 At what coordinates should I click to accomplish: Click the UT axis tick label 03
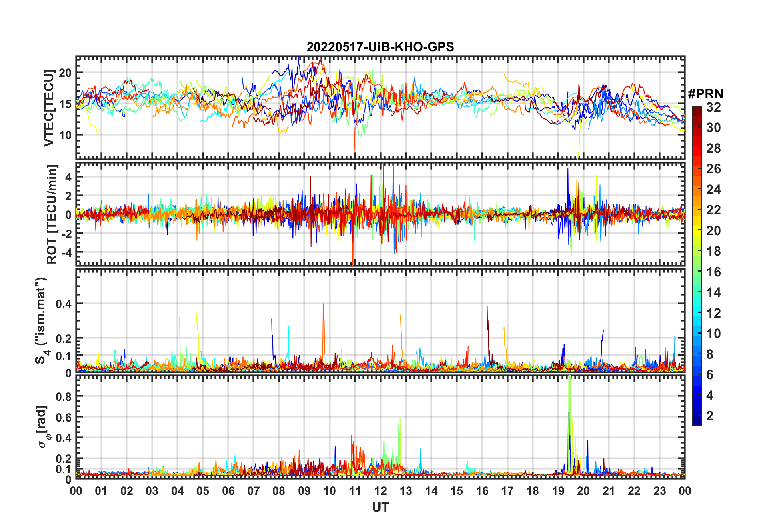point(152,491)
